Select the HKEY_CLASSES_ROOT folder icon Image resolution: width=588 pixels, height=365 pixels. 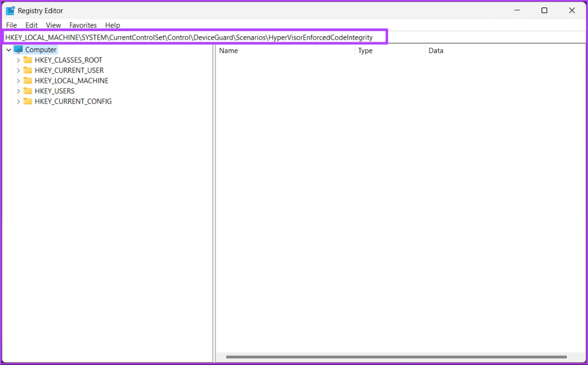click(x=28, y=60)
